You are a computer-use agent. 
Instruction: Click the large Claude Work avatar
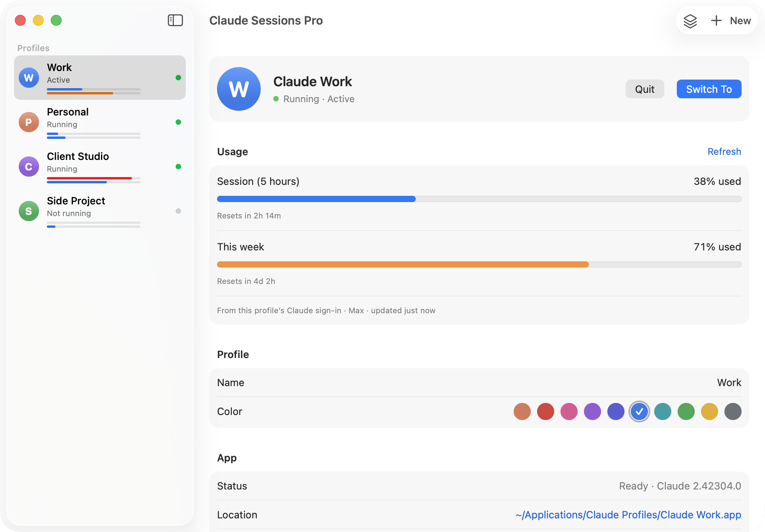(x=239, y=89)
